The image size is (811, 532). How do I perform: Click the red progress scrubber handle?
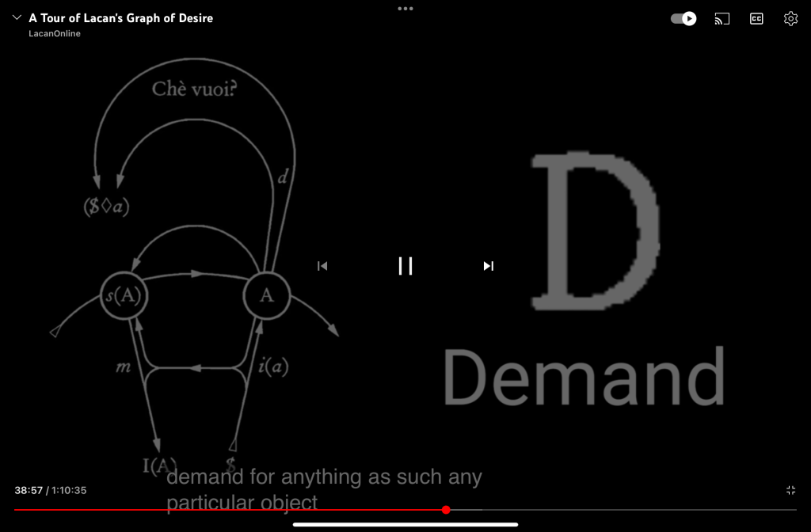[446, 510]
